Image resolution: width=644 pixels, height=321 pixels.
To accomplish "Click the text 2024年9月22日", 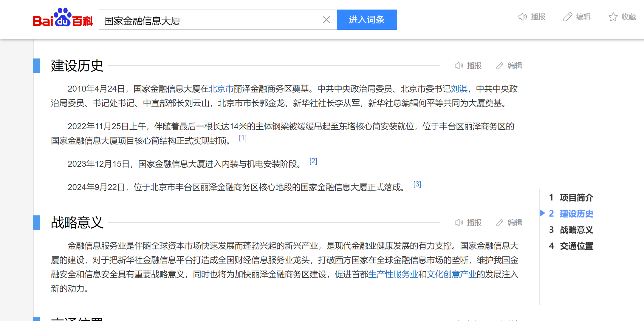I will tap(96, 187).
